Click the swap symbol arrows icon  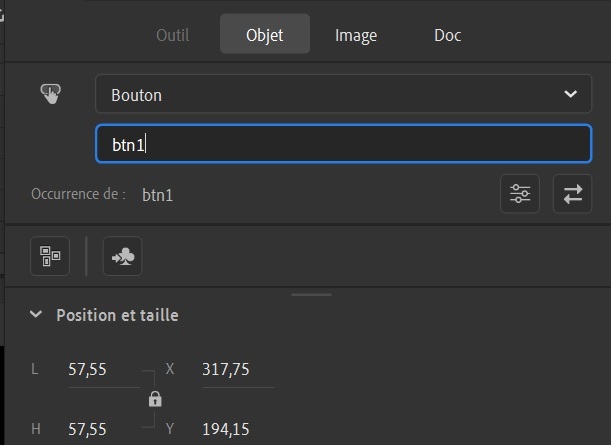pos(573,194)
